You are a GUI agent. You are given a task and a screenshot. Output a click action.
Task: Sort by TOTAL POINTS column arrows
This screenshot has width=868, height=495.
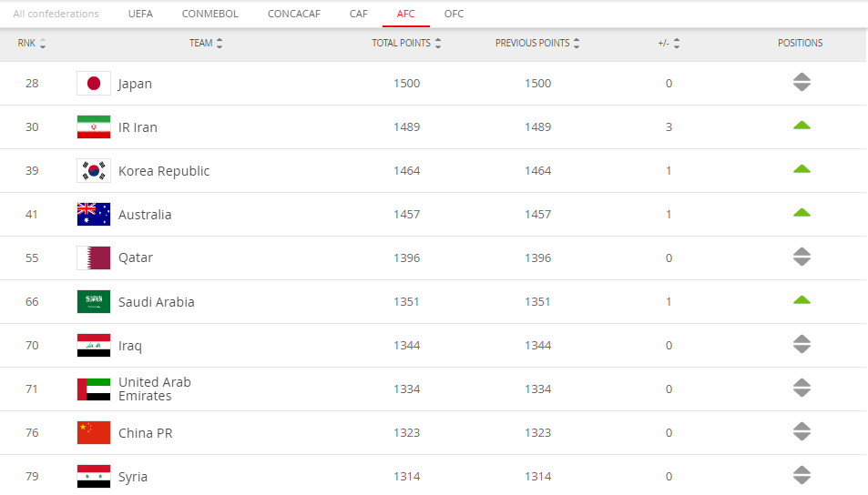[438, 43]
